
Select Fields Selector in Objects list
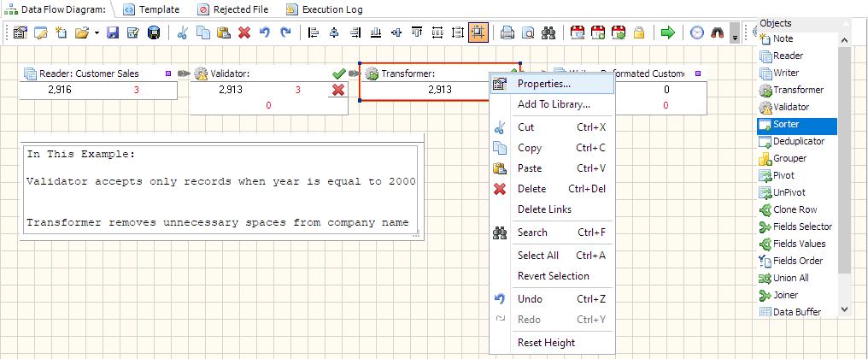click(797, 227)
